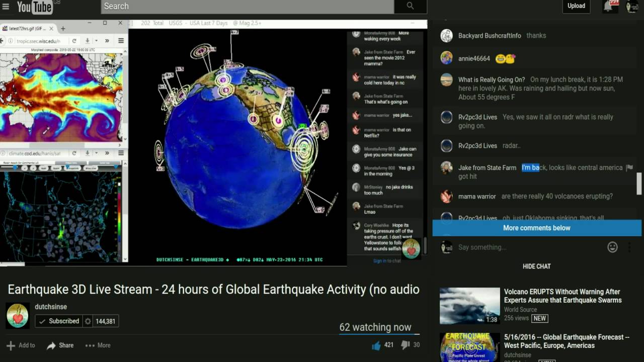Open World Source channel link
The width and height of the screenshot is (644, 362).
(520, 310)
